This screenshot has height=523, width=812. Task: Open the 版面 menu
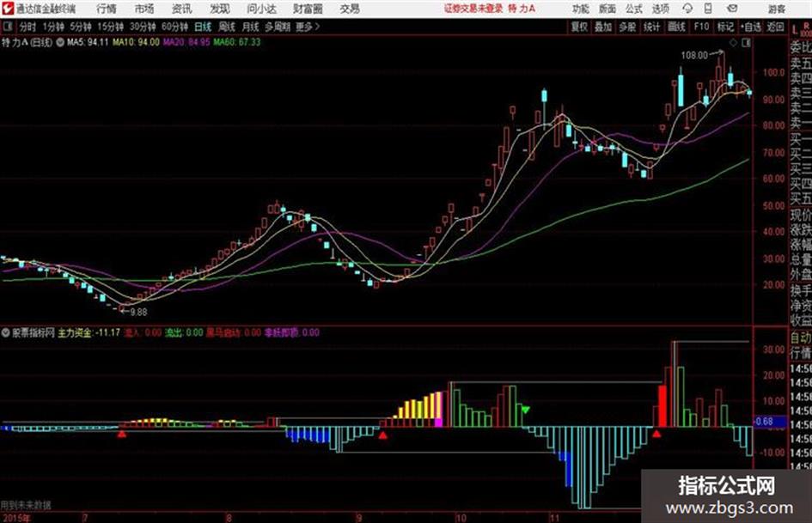[x=607, y=9]
